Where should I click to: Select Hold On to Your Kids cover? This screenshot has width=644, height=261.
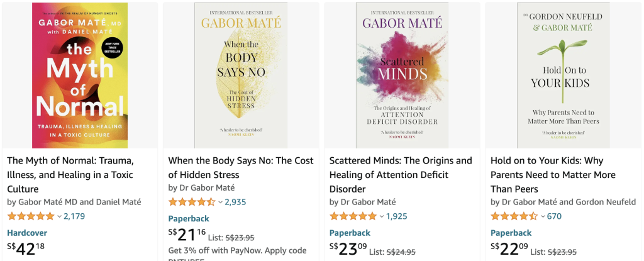pos(563,75)
